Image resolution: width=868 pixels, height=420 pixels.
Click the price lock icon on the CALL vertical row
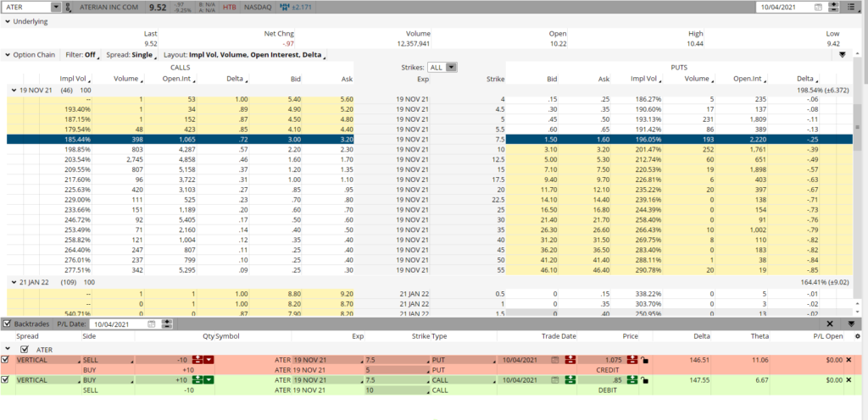click(x=645, y=380)
